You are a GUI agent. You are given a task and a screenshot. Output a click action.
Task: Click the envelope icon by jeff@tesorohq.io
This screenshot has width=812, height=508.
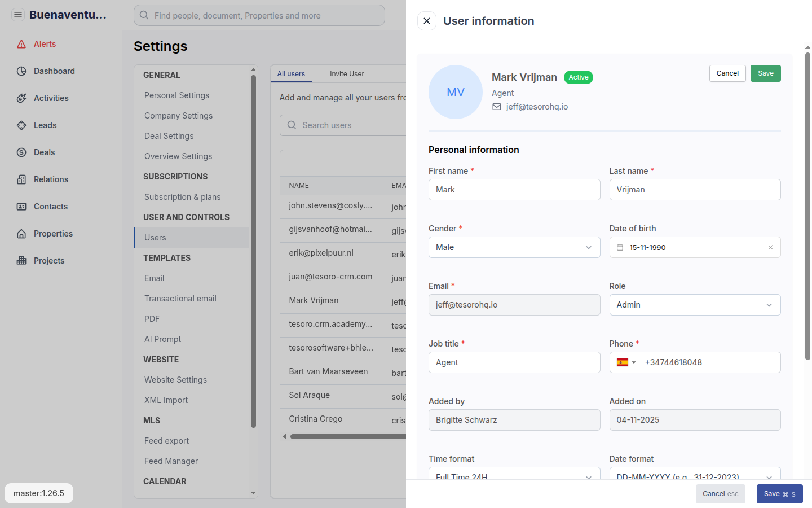pyautogui.click(x=497, y=107)
